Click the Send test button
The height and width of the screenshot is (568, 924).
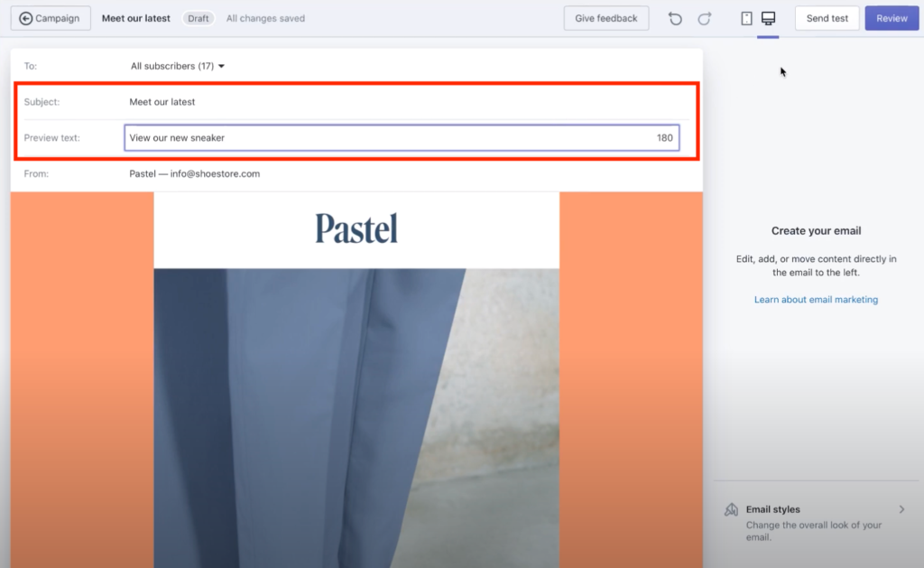coord(827,18)
